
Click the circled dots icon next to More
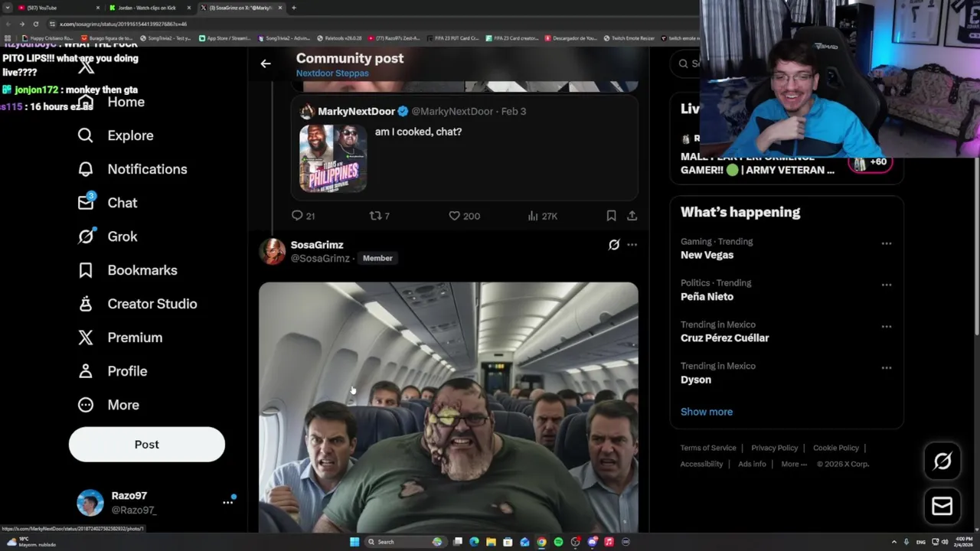[x=86, y=405]
